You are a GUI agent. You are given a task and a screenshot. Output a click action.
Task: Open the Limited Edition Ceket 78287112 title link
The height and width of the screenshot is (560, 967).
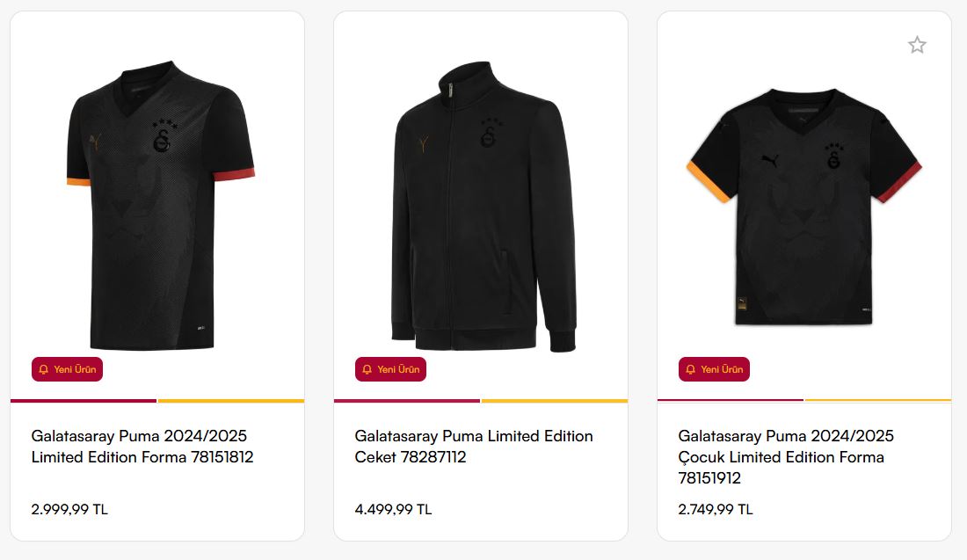tap(474, 447)
